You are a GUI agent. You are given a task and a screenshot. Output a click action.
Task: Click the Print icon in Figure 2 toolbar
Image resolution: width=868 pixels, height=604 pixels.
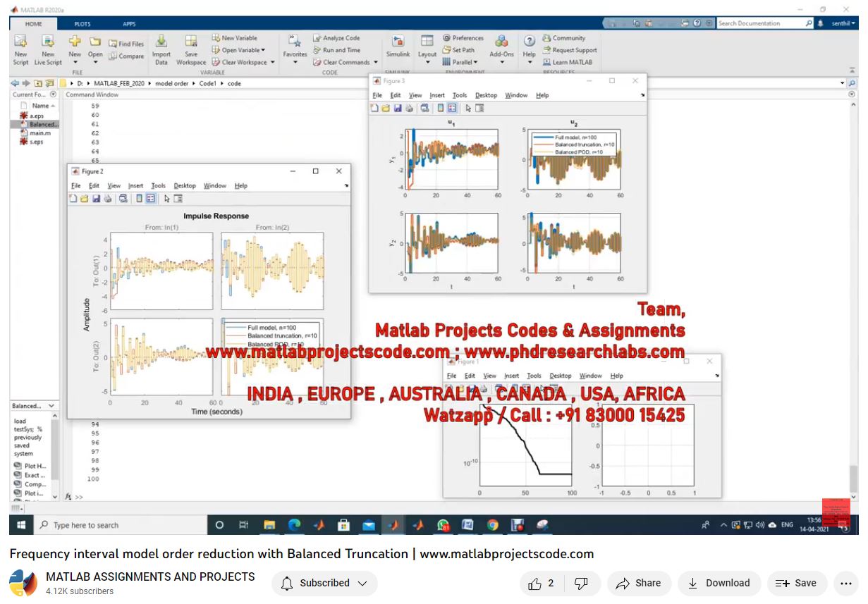pyautogui.click(x=107, y=199)
